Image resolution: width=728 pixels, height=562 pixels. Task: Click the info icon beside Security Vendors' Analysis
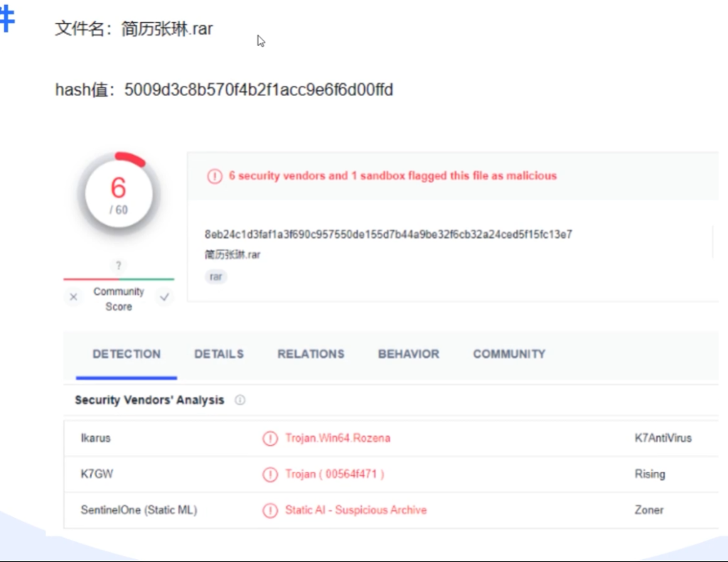[x=240, y=400]
